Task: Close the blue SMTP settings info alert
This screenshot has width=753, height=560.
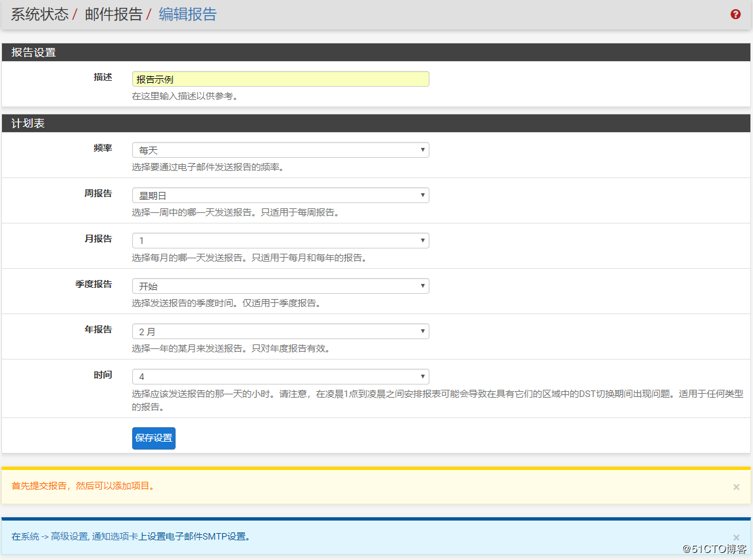Action: tap(736, 537)
